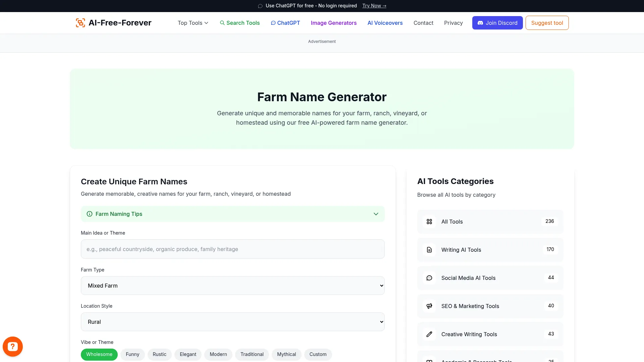Click the AI-Free-Forever logo icon
This screenshot has height=362, width=644.
(80, 22)
